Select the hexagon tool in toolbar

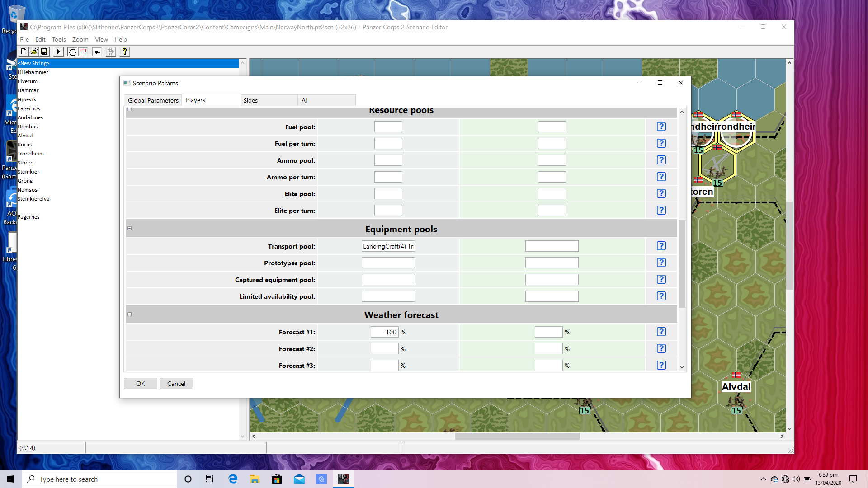point(72,52)
